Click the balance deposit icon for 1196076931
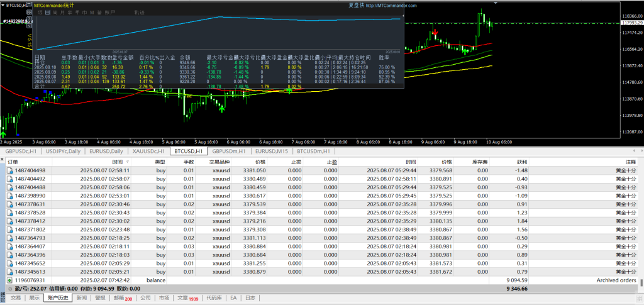This screenshot has width=644, height=305. pos(9,280)
